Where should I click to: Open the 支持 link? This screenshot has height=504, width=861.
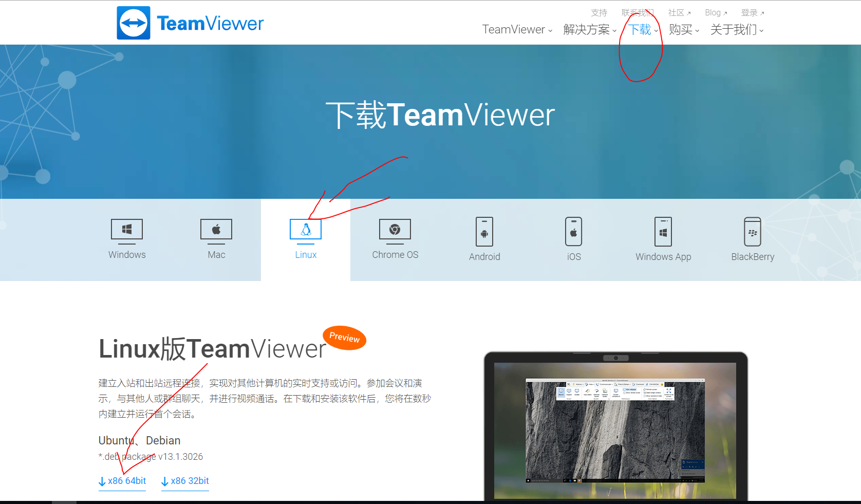599,13
